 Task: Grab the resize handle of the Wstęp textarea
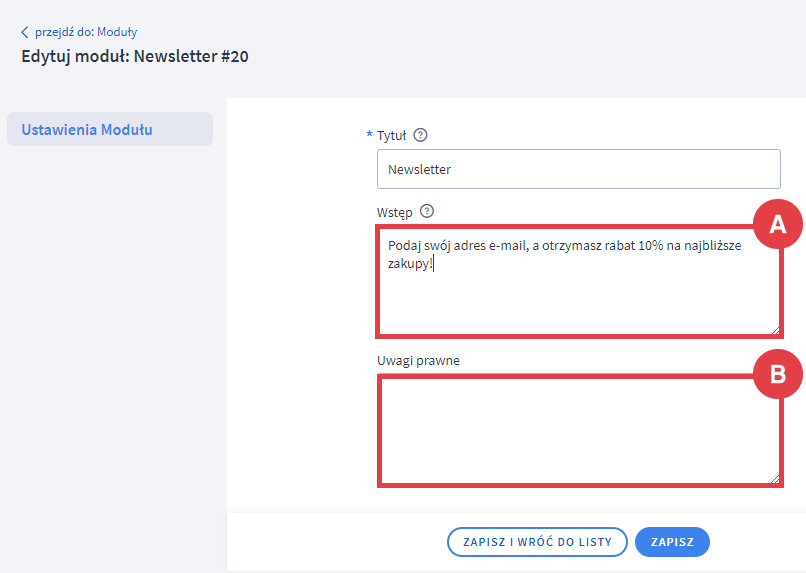(x=774, y=329)
